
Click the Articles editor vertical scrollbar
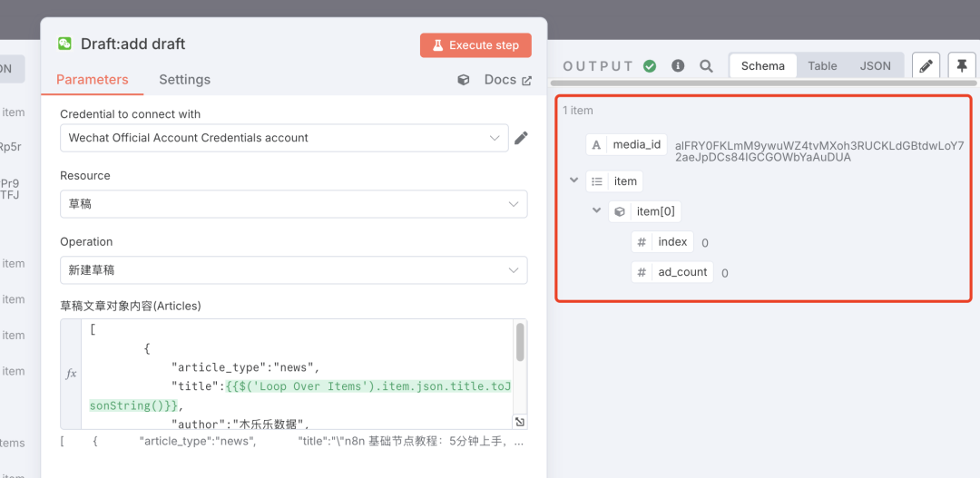click(x=520, y=342)
